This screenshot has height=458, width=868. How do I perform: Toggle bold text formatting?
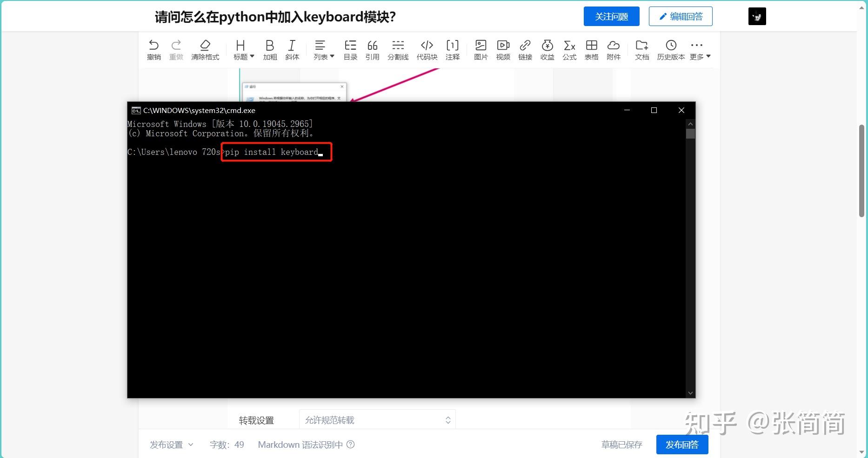[269, 50]
